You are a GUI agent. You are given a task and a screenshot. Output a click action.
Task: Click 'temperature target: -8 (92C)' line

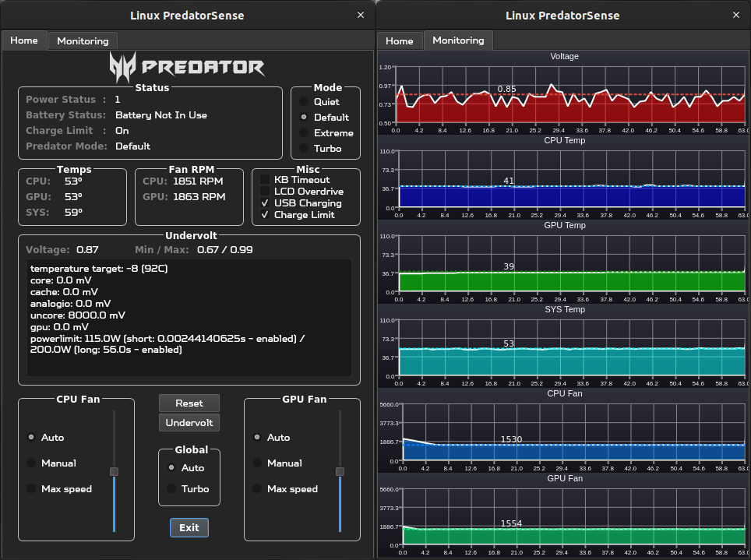click(x=99, y=268)
